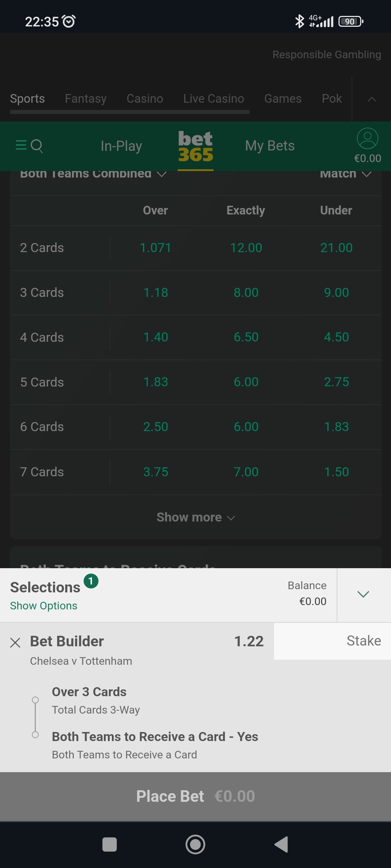Open the account profile icon

[x=367, y=139]
